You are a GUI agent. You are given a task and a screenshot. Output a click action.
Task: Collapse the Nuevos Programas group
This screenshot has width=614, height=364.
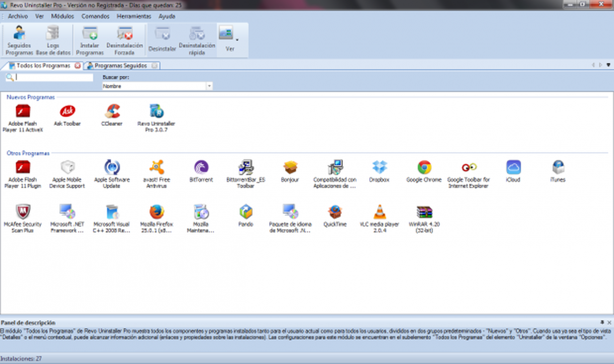click(x=30, y=97)
